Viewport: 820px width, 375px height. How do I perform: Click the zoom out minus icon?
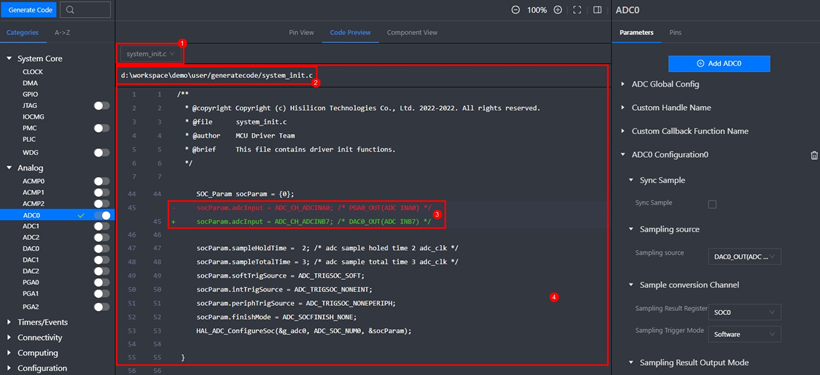[515, 10]
